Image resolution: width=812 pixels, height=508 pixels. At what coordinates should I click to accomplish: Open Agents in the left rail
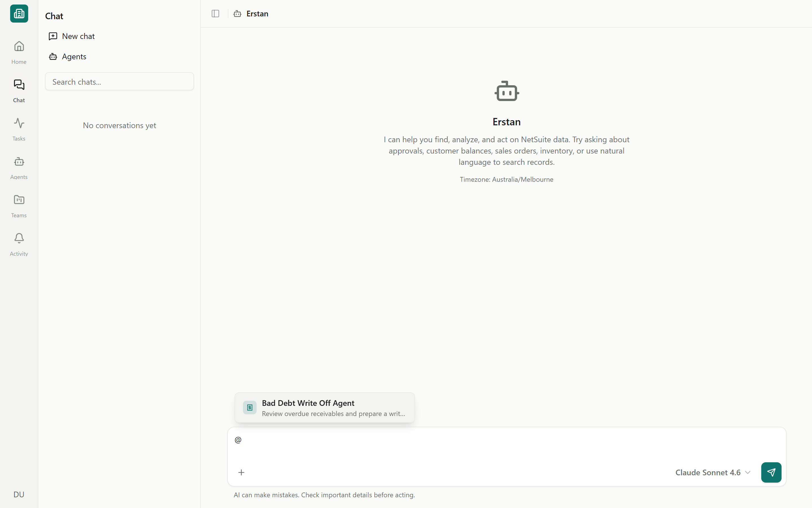[19, 167]
